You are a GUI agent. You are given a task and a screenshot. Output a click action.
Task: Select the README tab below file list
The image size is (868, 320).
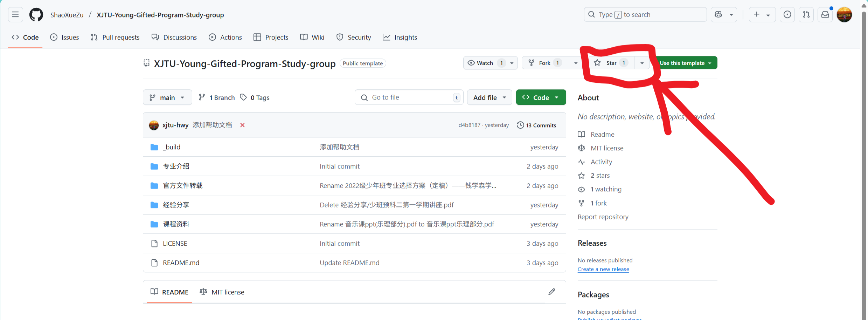pos(169,292)
